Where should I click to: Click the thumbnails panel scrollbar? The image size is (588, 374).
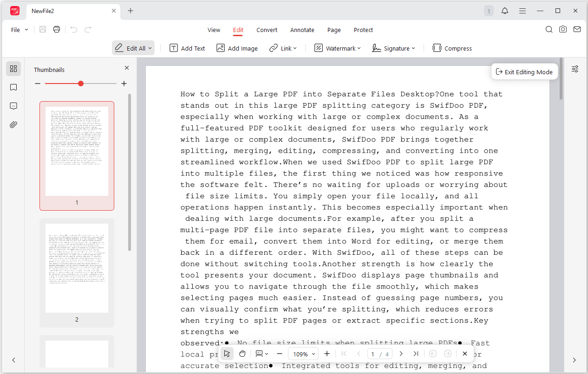pyautogui.click(x=130, y=172)
